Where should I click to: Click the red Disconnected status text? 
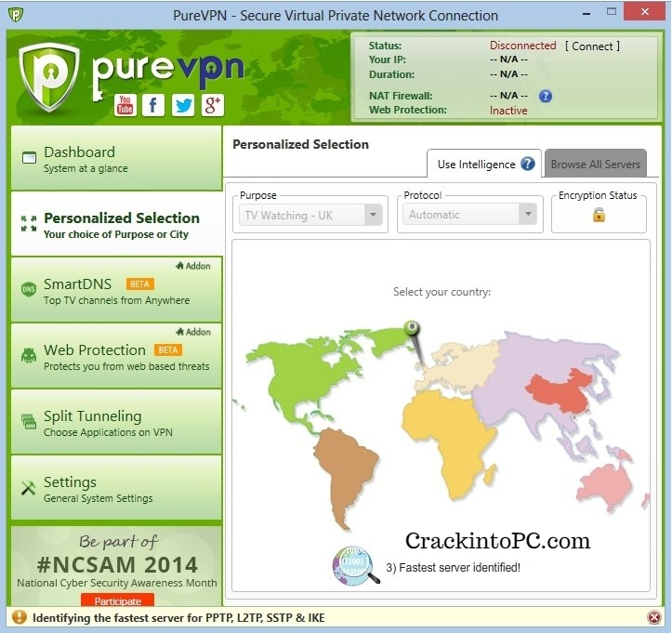[x=523, y=46]
